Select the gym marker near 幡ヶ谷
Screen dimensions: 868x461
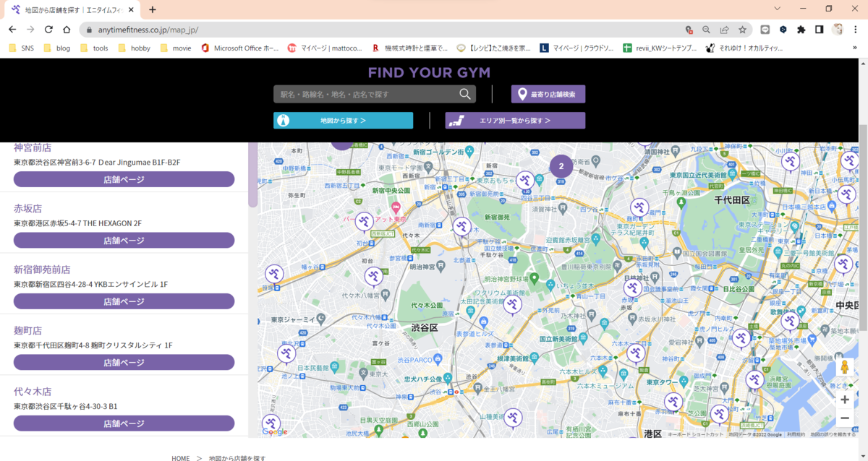click(x=273, y=275)
